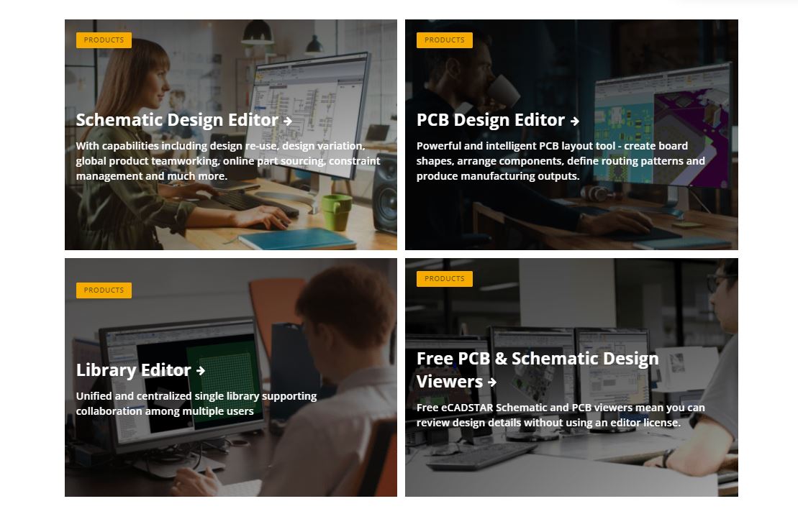Click the PRODUCTS tag on PCB Design card
Image resolution: width=798 pixels, height=532 pixels.
(x=444, y=40)
